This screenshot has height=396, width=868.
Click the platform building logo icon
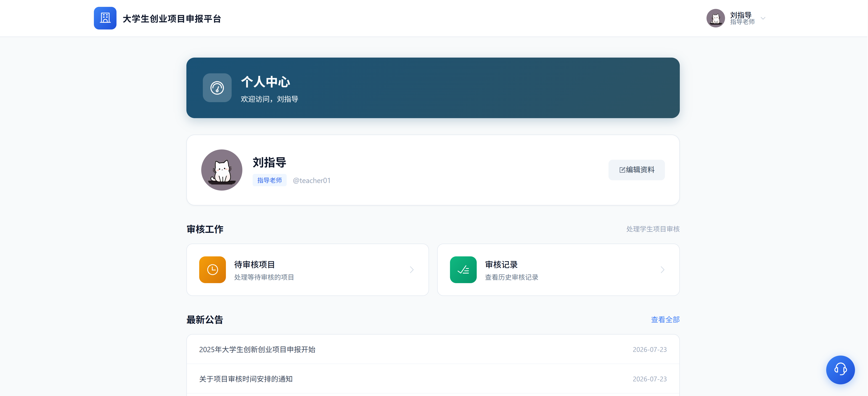point(105,18)
